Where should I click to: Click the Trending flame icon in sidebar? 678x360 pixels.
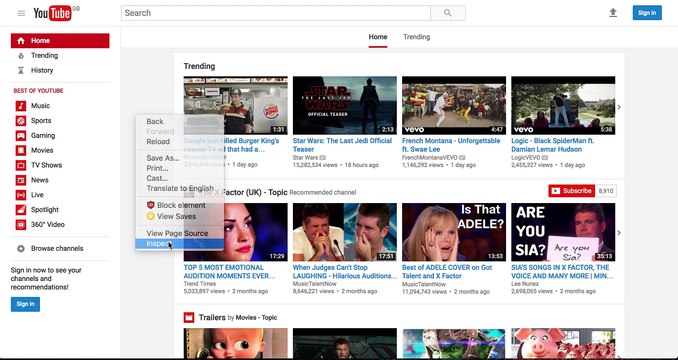coord(21,55)
